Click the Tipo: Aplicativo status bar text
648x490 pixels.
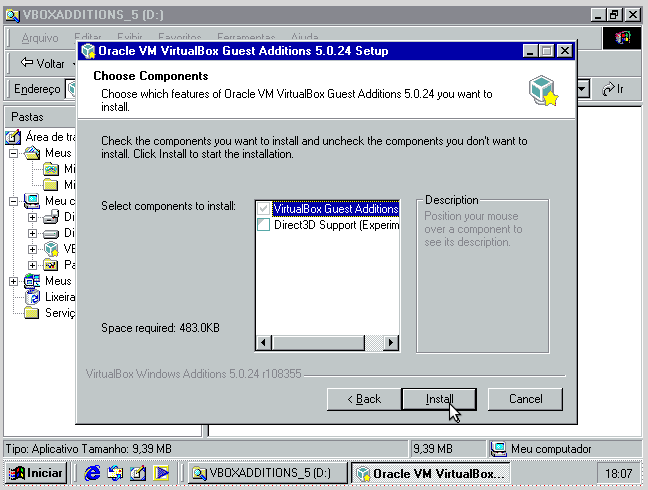tap(88, 449)
